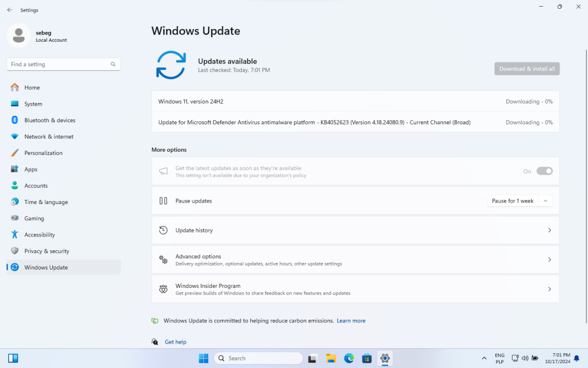This screenshot has height=368, width=588.
Task: Open the Windows Insider Program section
Action: [x=355, y=289]
